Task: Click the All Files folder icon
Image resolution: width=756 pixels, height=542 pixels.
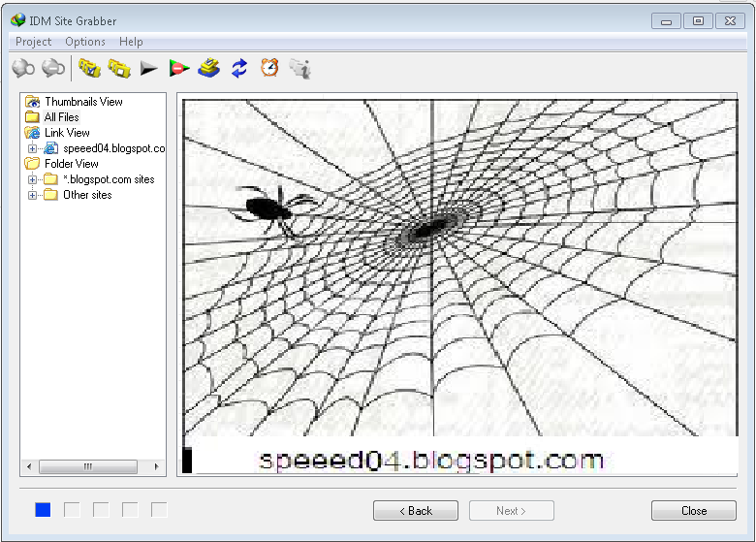Action: coord(32,117)
